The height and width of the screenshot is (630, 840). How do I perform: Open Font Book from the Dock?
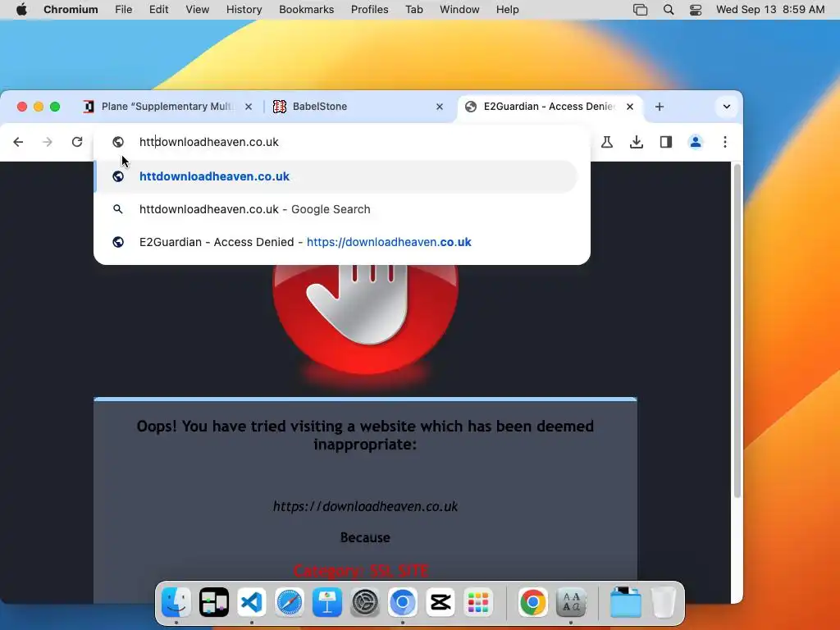click(571, 602)
